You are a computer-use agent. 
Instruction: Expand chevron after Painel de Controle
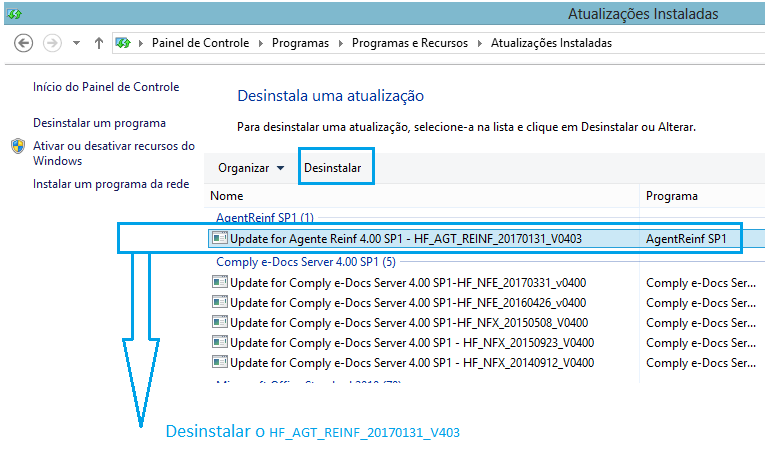pyautogui.click(x=261, y=44)
